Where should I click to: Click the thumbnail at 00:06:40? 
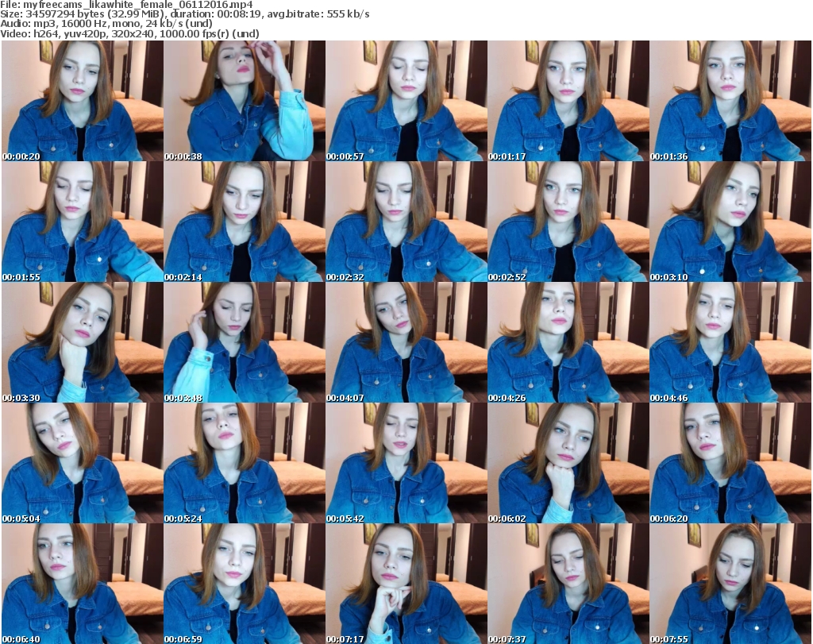coord(83,584)
